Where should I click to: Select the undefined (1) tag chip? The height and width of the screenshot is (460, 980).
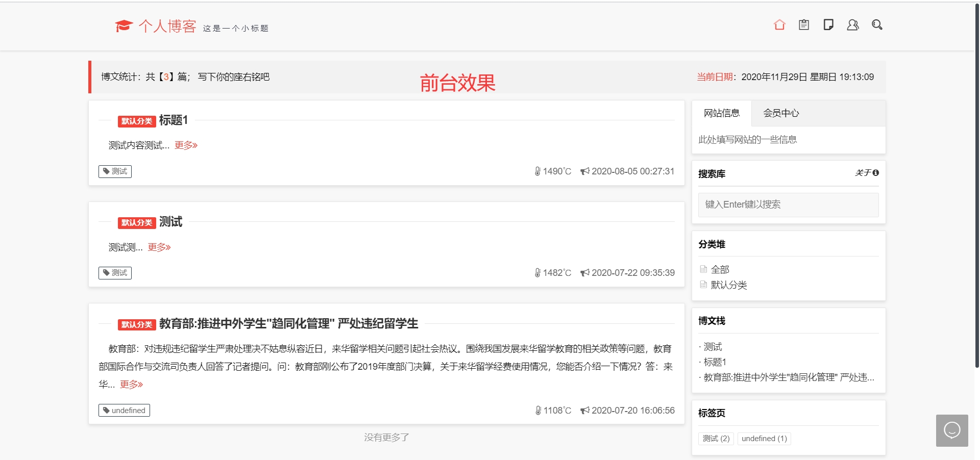764,438
